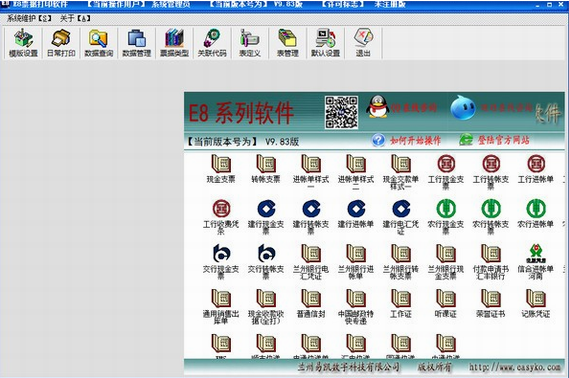The height and width of the screenshot is (378, 569).
Task: Open the 记账凭证 template
Action: [536, 304]
